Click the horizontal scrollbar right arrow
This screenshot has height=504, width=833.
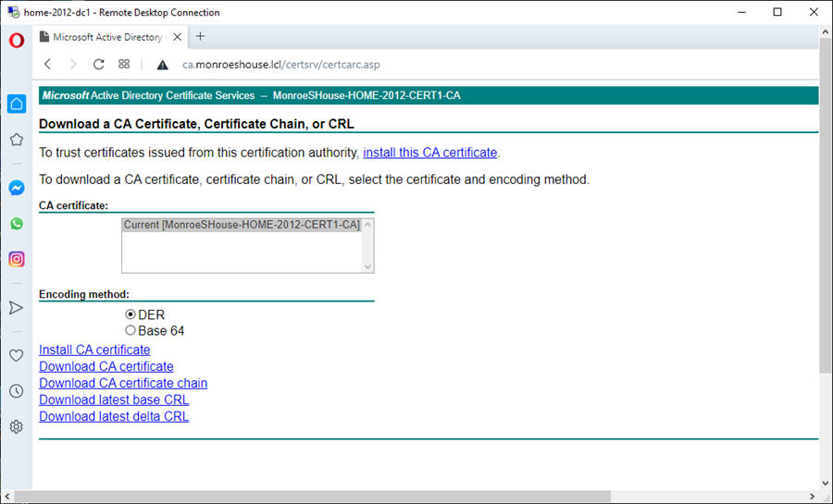(x=813, y=496)
